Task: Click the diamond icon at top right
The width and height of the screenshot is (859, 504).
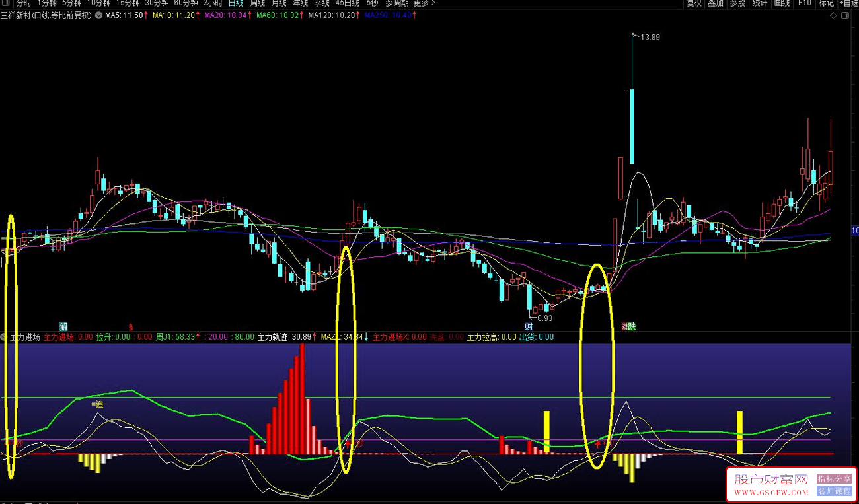Action: [x=834, y=15]
